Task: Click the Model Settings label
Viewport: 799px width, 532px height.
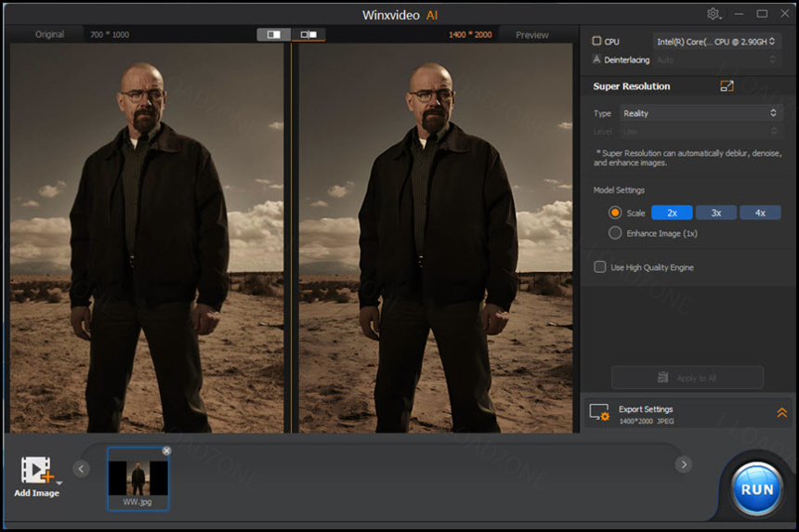Action: (x=619, y=190)
